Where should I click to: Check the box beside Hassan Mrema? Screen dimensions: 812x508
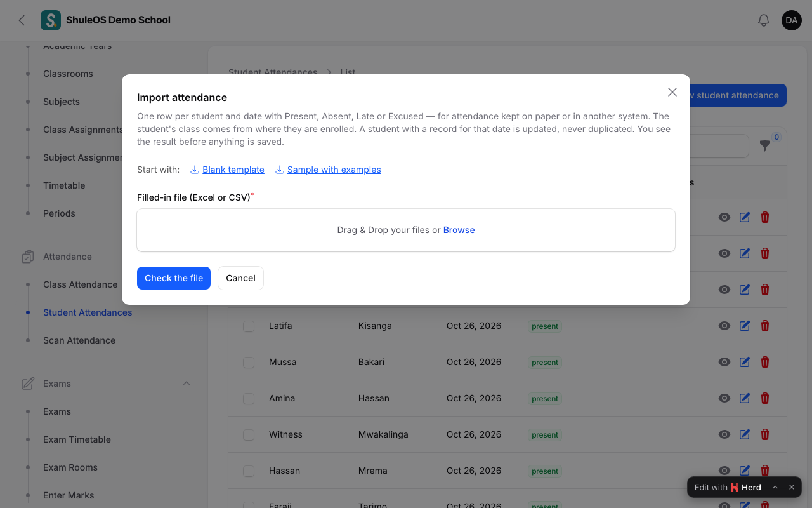click(x=249, y=471)
